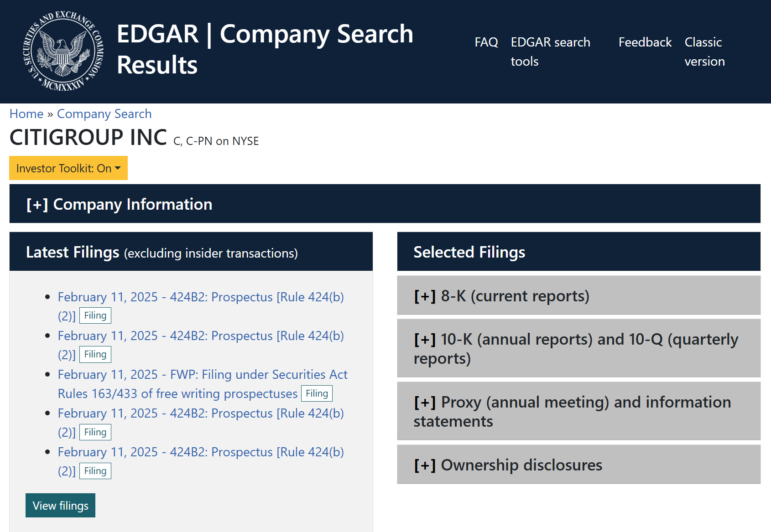The height and width of the screenshot is (532, 771).
Task: Expand Ownership disclosures section
Action: [578, 465]
